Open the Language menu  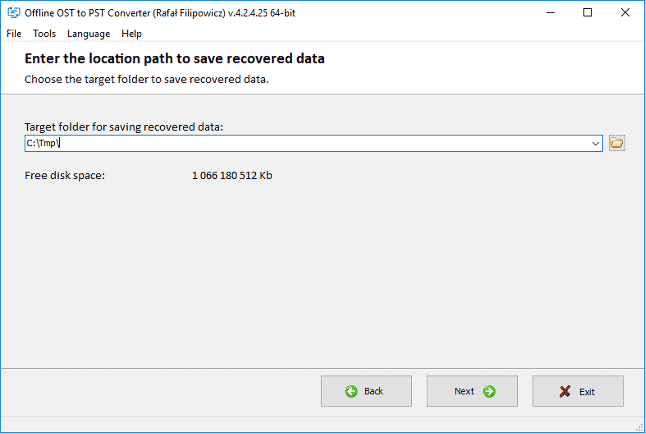pos(89,33)
